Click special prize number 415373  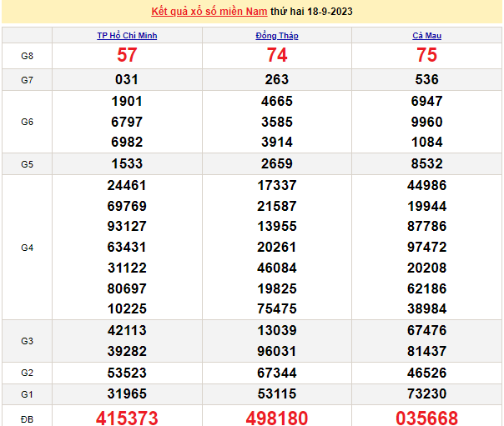click(x=127, y=418)
